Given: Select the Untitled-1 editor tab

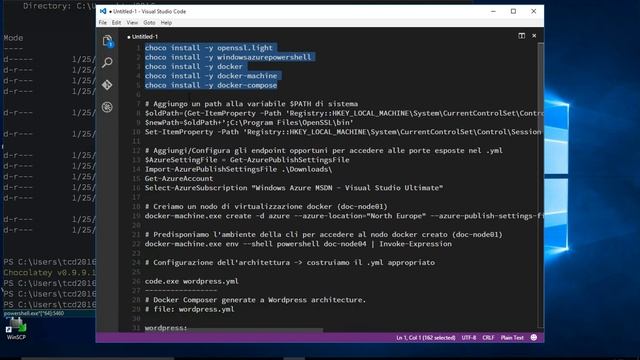Looking at the screenshot, I should pos(143,37).
